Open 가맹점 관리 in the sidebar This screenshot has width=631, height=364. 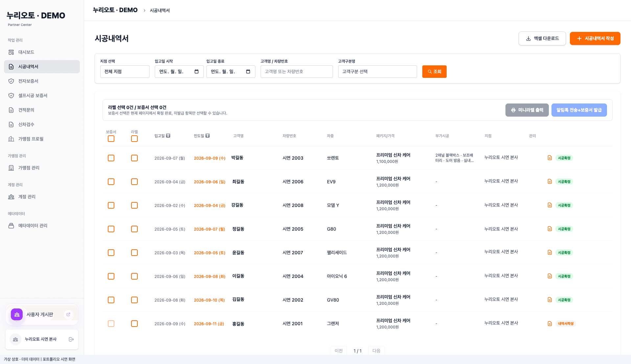(42, 168)
